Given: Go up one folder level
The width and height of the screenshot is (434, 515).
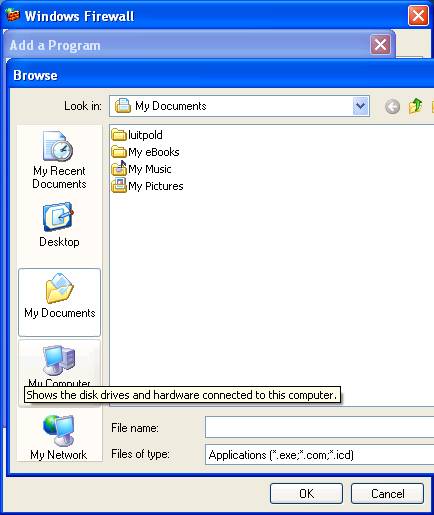Looking at the screenshot, I should 415,106.
